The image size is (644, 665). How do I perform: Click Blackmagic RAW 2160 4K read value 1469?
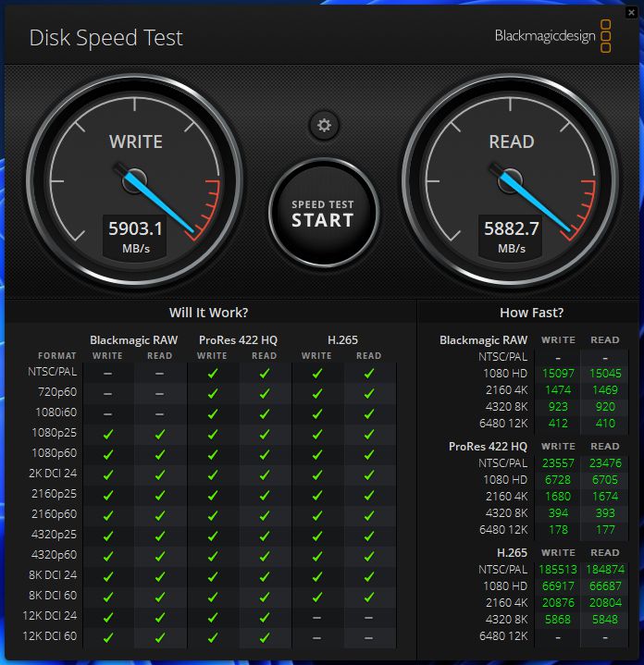(605, 390)
